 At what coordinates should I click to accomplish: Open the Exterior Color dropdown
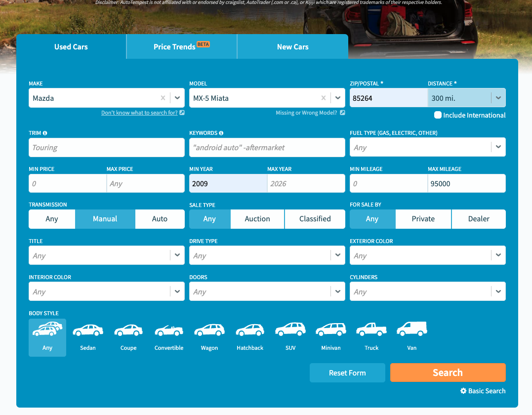[427, 255]
